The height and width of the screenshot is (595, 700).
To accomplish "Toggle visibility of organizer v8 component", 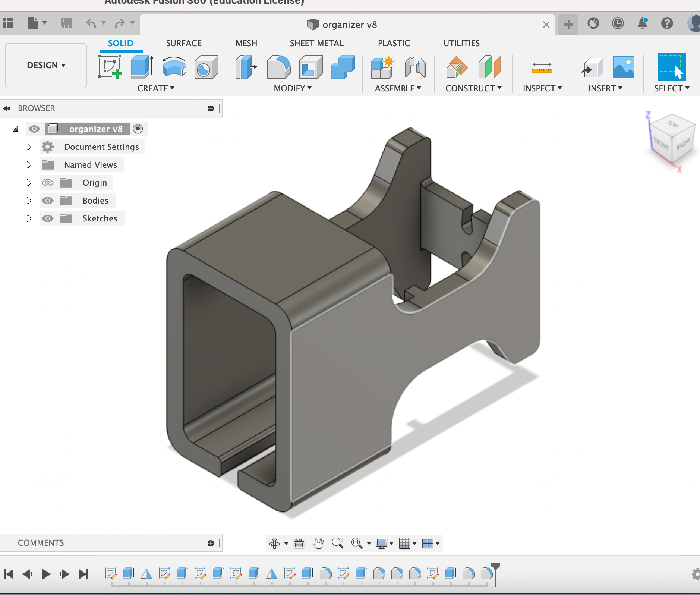I will click(x=34, y=129).
